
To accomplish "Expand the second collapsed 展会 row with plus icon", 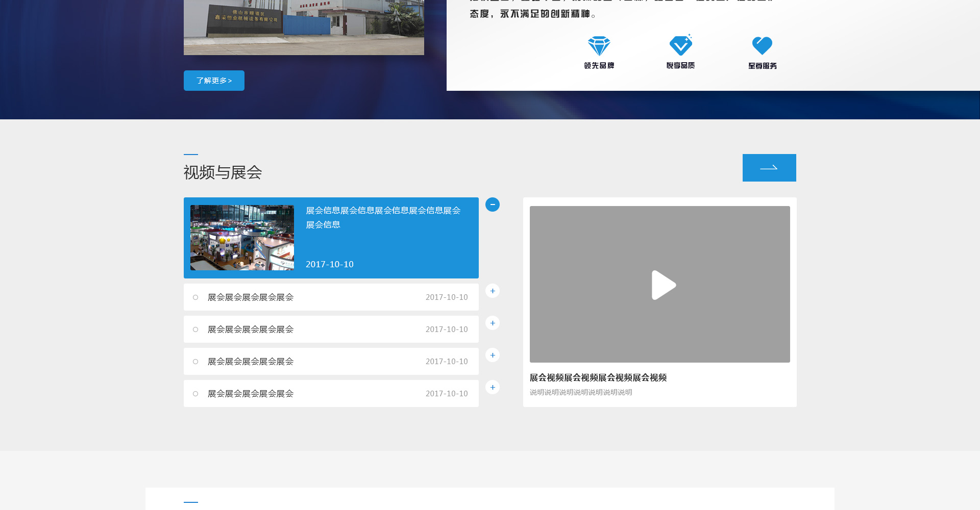I will (492, 323).
